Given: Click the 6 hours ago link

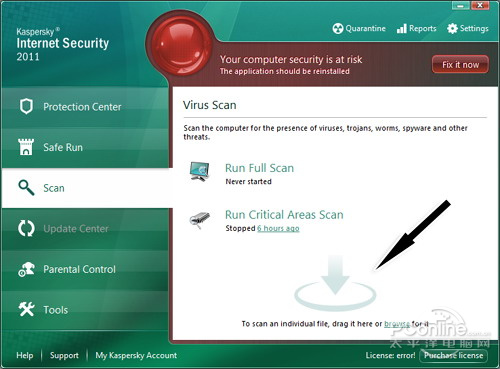Looking at the screenshot, I should point(278,228).
